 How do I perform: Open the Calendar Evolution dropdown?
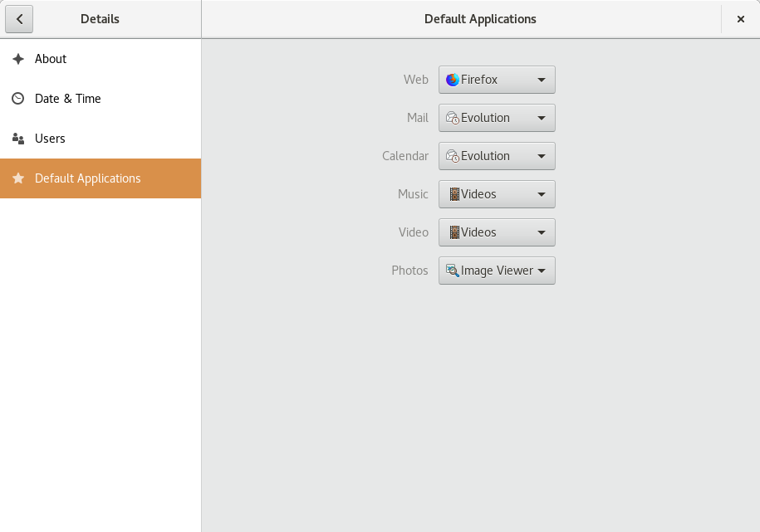point(497,156)
